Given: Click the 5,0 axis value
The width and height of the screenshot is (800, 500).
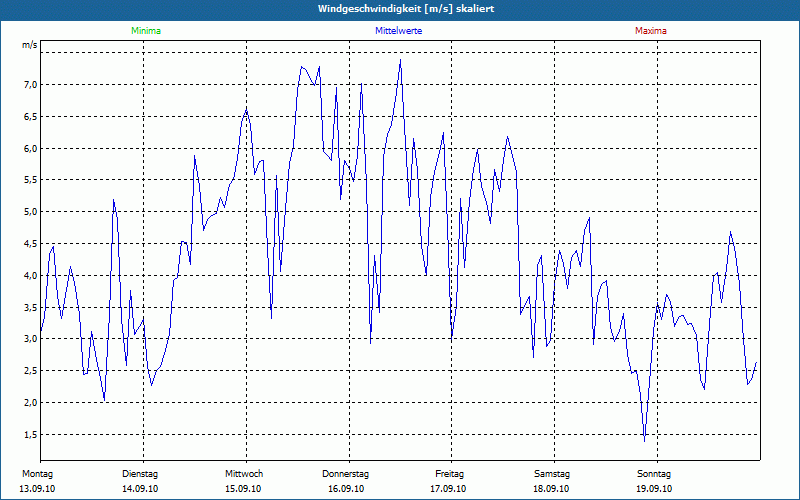Looking at the screenshot, I should 31,212.
